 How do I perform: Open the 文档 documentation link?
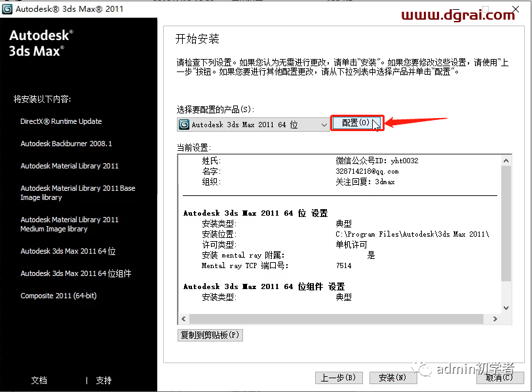pos(39,380)
